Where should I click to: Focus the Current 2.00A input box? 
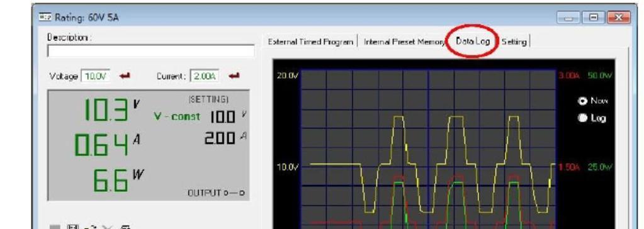pyautogui.click(x=205, y=76)
